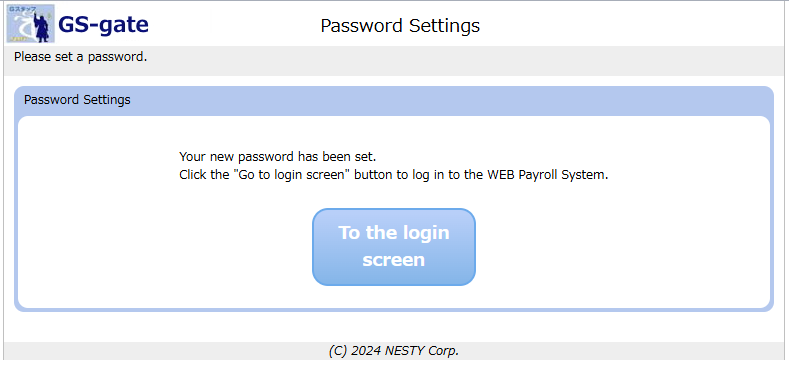
Task: Click the (C) 2024 NESTY Corp. footer
Action: pyautogui.click(x=394, y=351)
